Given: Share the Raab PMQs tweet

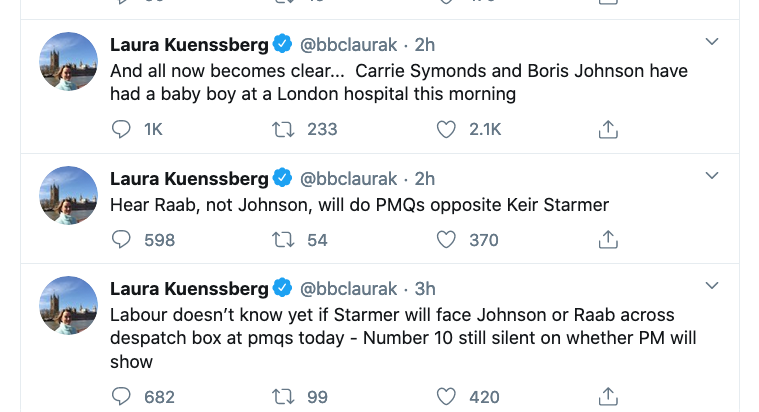Looking at the screenshot, I should pyautogui.click(x=607, y=239).
